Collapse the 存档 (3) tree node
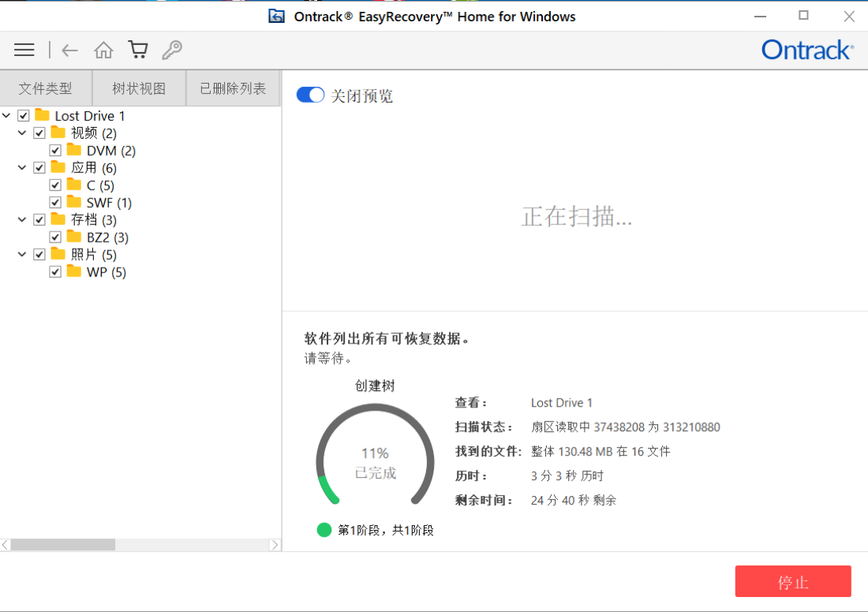The width and height of the screenshot is (868, 612). (22, 220)
